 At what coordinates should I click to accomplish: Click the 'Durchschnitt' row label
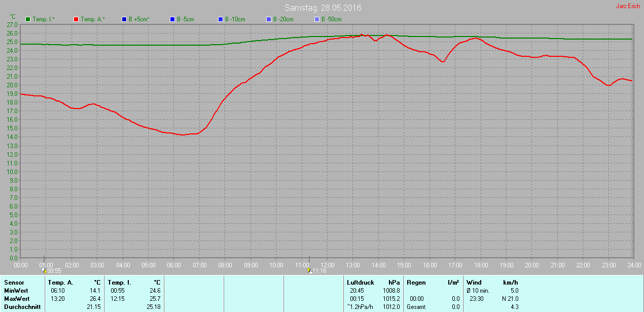click(22, 307)
